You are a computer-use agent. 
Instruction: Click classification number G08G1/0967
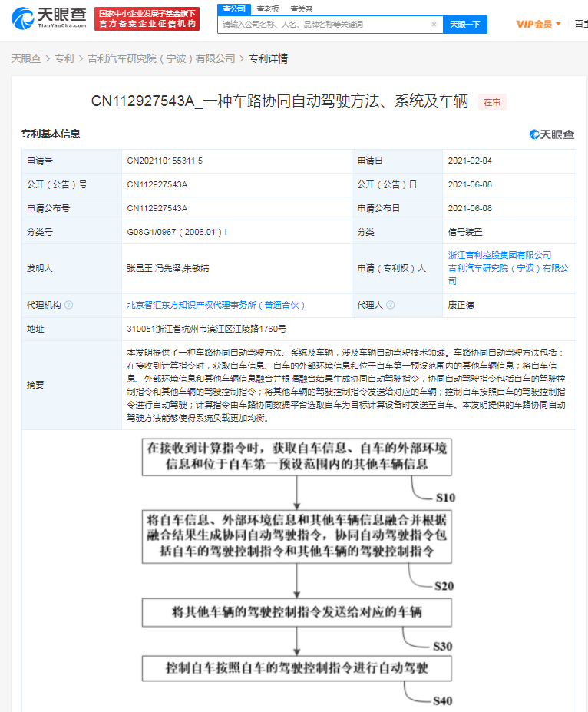[x=177, y=232]
